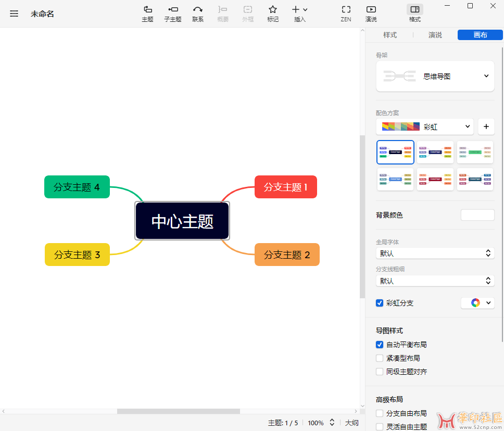Screen dimensions: 504x431
Task: Open the 彩虹 color scheme dropdown
Action: click(x=425, y=126)
